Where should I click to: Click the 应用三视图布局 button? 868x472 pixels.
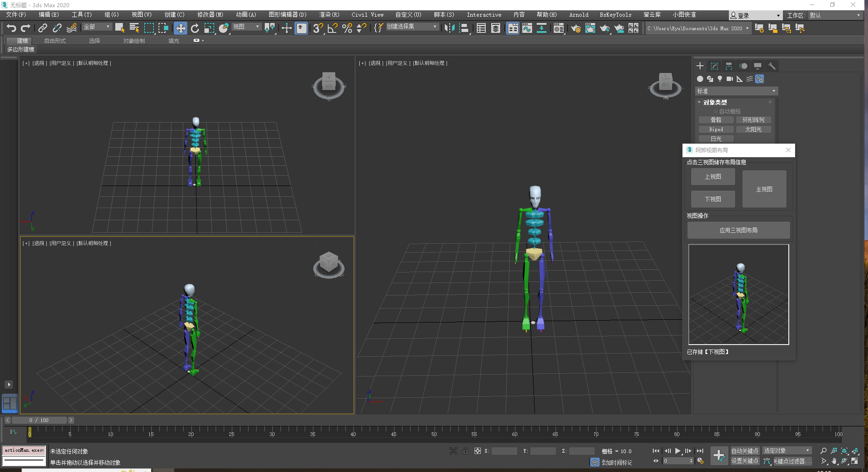[738, 230]
